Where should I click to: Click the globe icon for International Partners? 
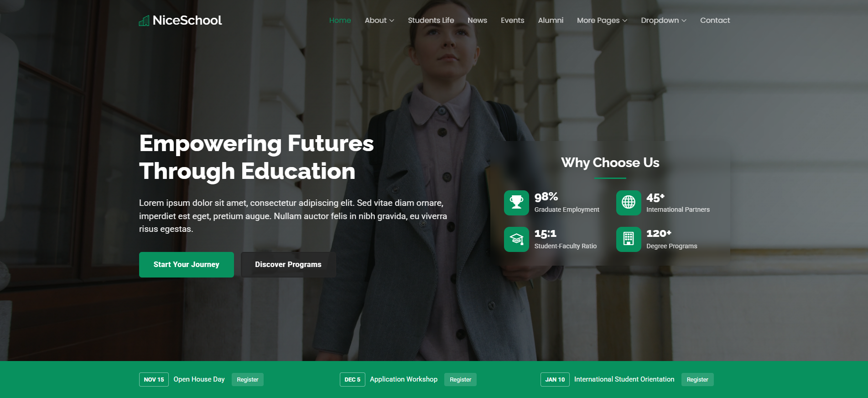coord(629,203)
